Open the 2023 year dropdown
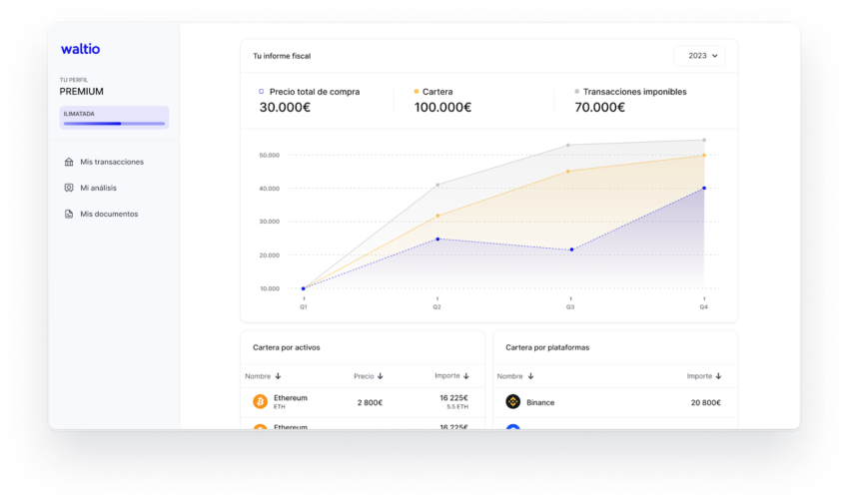 699,56
